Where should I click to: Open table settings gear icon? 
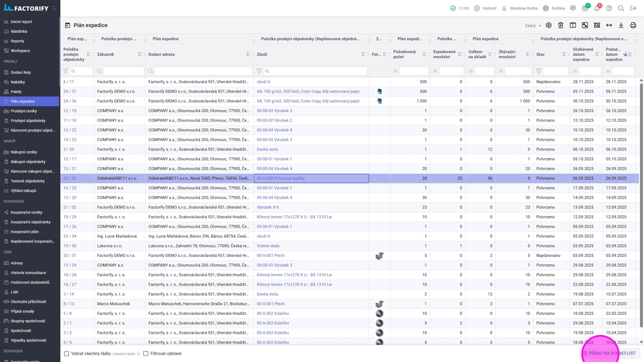549,25
